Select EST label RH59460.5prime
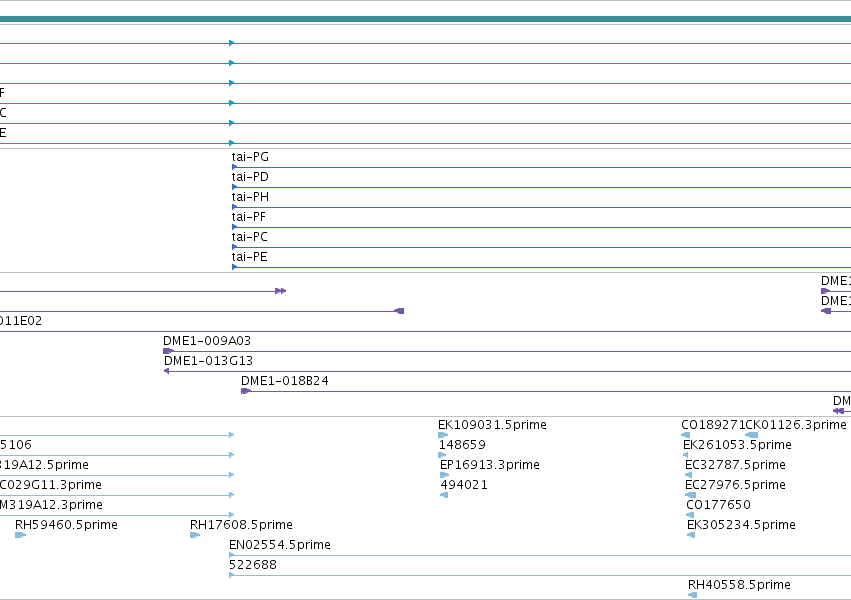Screen dimensions: 851x600 point(66,525)
